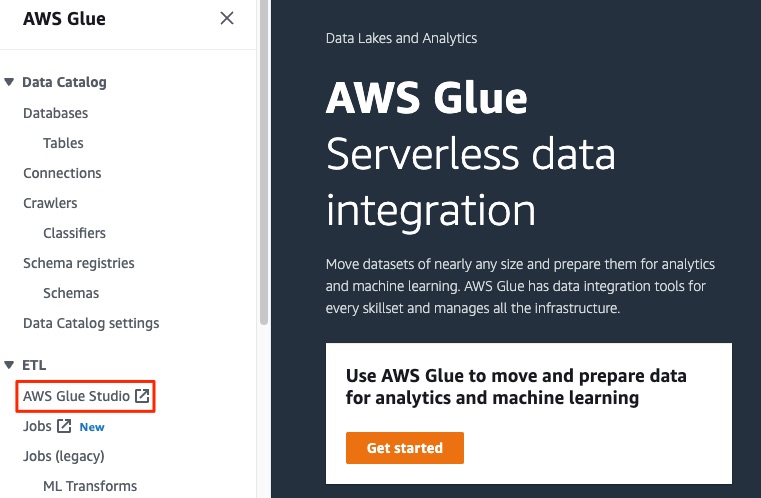Close the AWS Glue navigation panel

pyautogui.click(x=227, y=18)
